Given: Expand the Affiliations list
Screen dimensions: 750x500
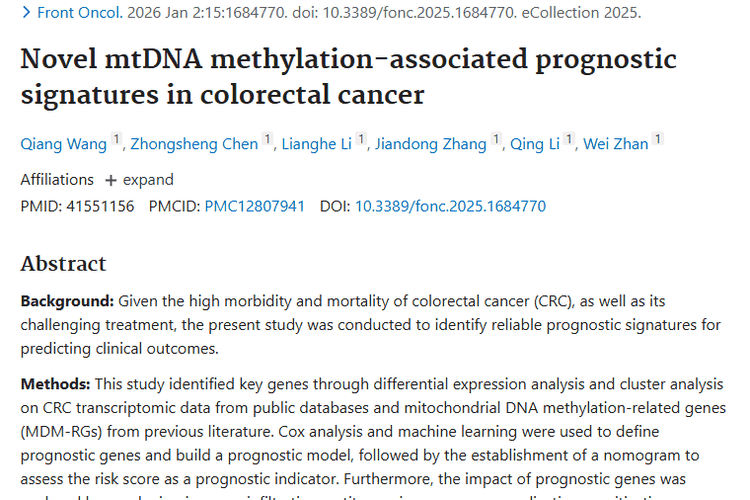Looking at the screenshot, I should tap(139, 180).
